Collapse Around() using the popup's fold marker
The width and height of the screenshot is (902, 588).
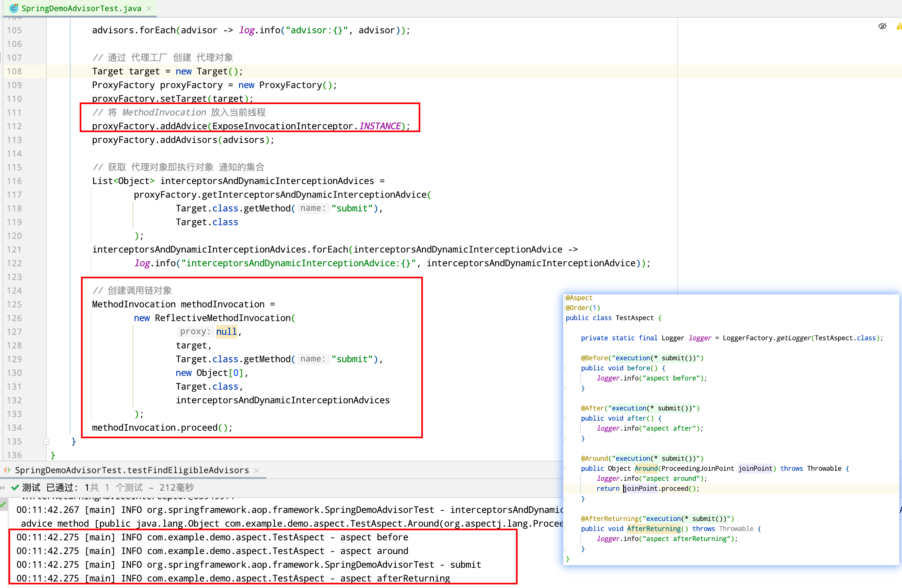564,469
